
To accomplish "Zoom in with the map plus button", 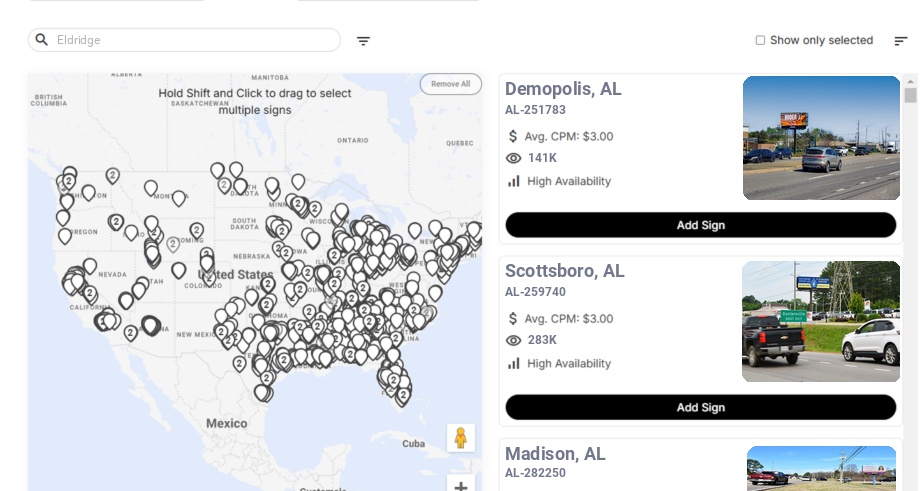I will [x=461, y=486].
